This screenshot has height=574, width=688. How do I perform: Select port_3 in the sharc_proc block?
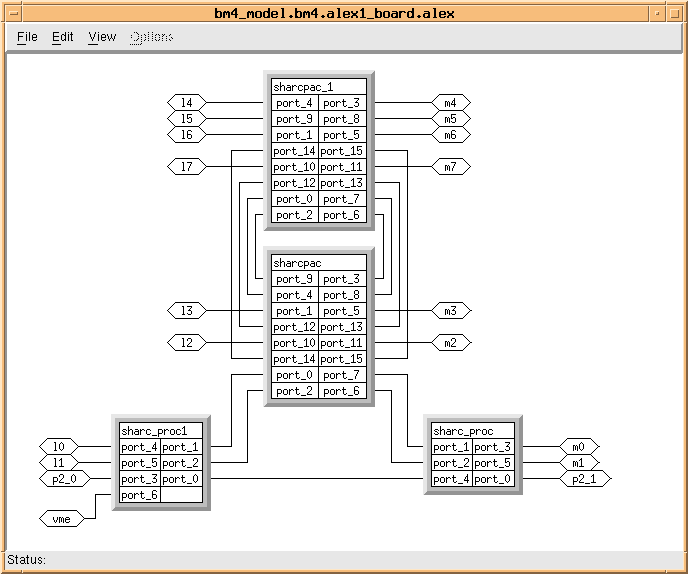(x=492, y=447)
